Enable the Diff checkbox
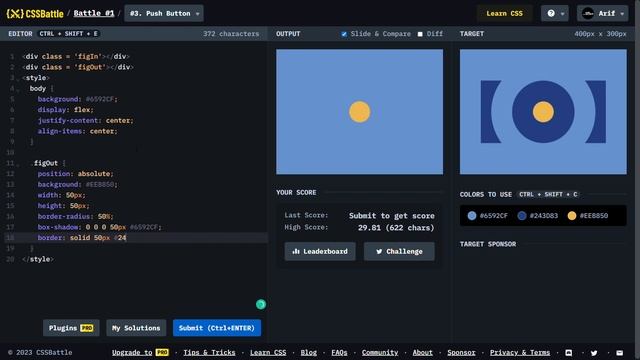The width and height of the screenshot is (640, 360). pos(420,34)
